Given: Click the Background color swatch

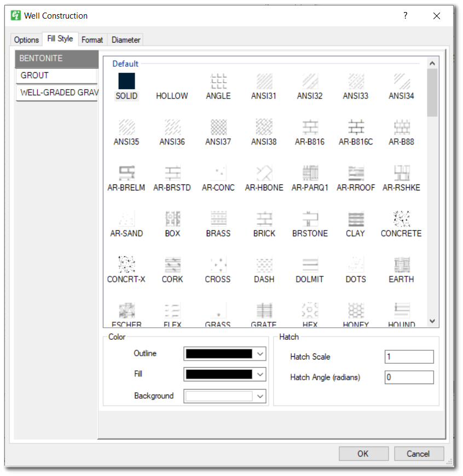Looking at the screenshot, I should pos(219,395).
